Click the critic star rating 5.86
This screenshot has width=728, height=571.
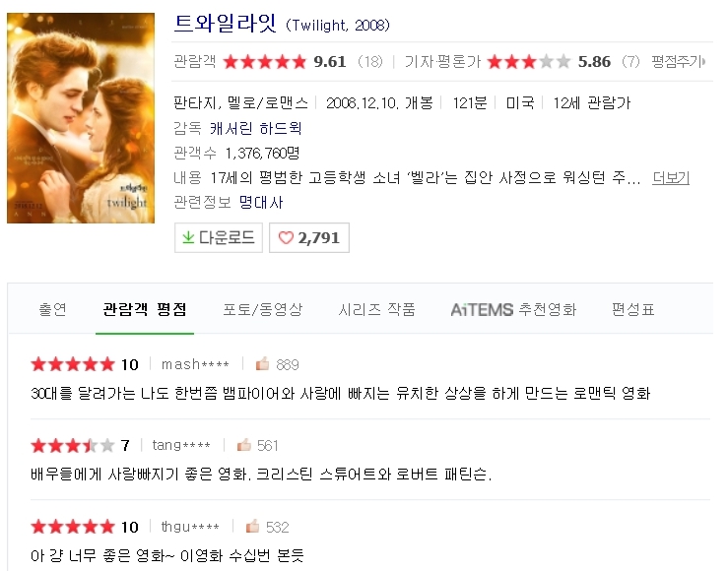pyautogui.click(x=529, y=62)
